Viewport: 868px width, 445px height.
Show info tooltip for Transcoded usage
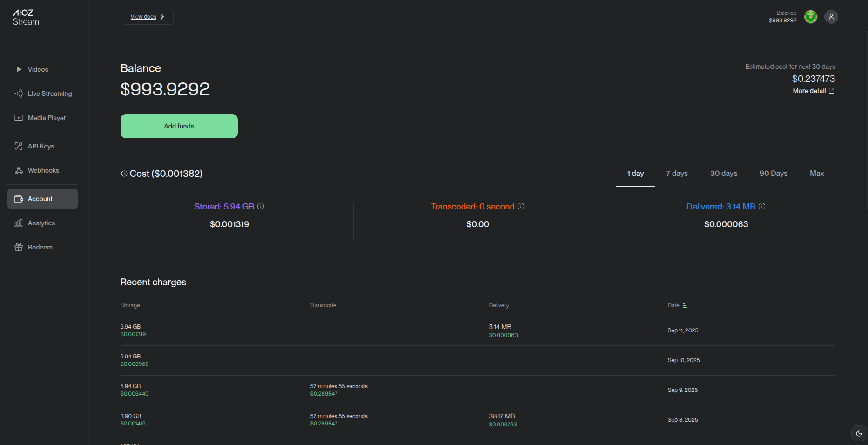521,206
